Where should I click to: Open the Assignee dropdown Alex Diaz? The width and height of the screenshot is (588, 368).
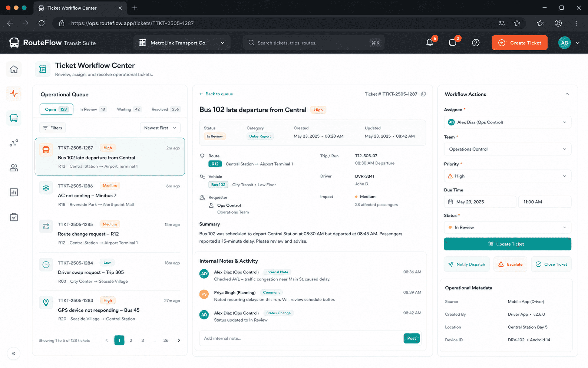[x=507, y=122]
